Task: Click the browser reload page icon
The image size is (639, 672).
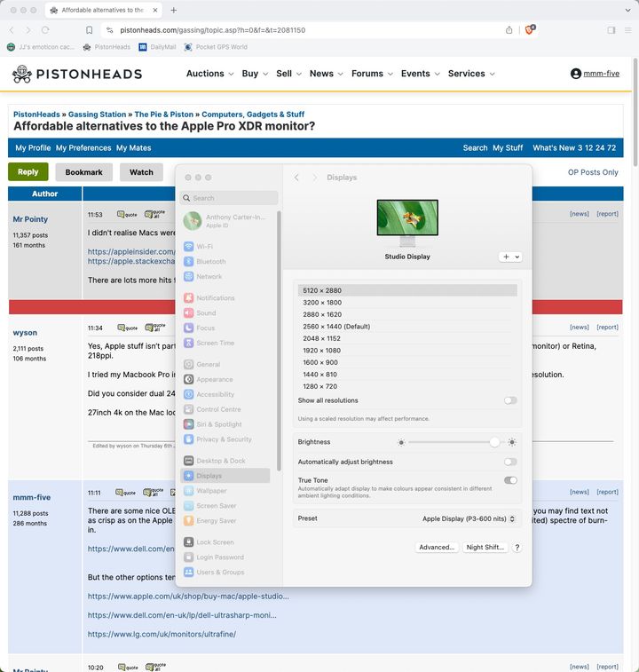Action: [x=45, y=30]
